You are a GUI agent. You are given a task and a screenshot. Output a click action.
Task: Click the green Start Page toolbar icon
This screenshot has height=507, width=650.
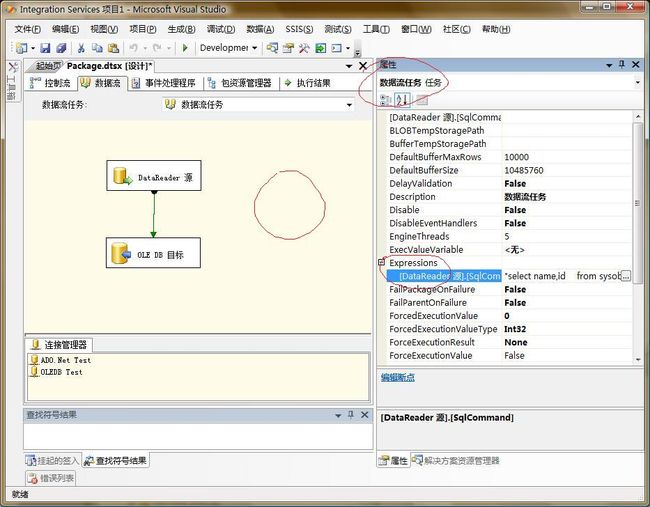point(320,48)
